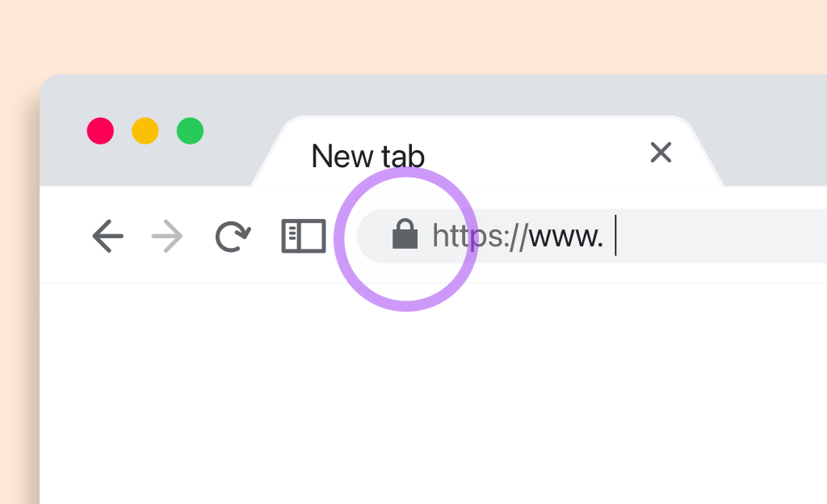Click the www. text in address bar
This screenshot has height=504, width=827.
(x=566, y=237)
